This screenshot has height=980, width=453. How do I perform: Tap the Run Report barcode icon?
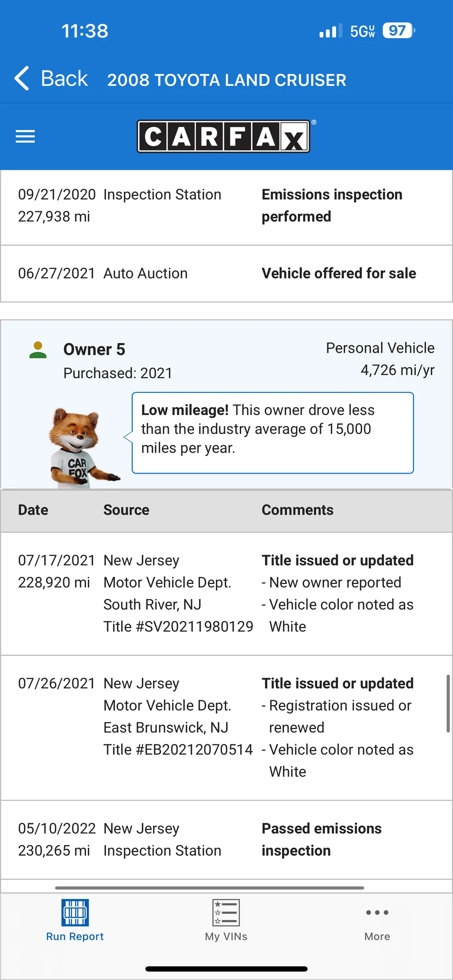[x=75, y=912]
